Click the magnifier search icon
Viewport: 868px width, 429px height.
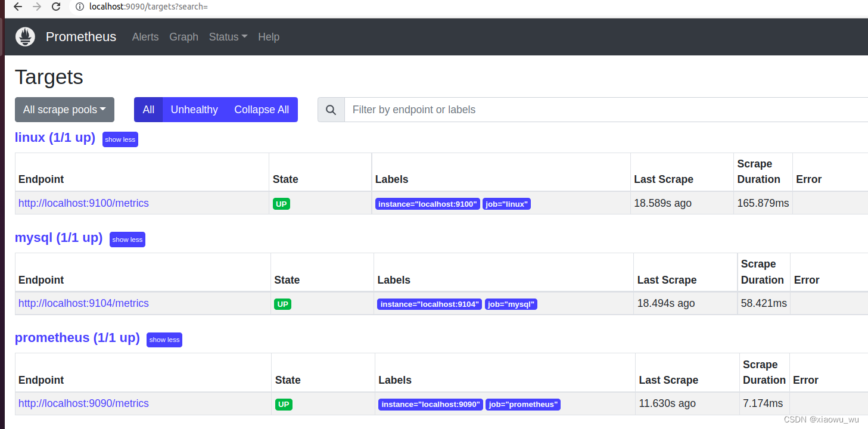(331, 110)
